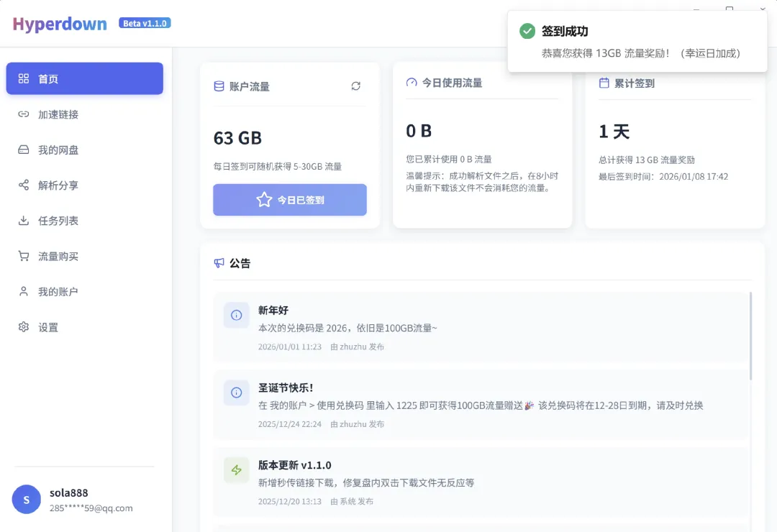The image size is (777, 532).
Task: Click the text 最后签到时间: 2026/01/08 17:42
Action: (663, 176)
